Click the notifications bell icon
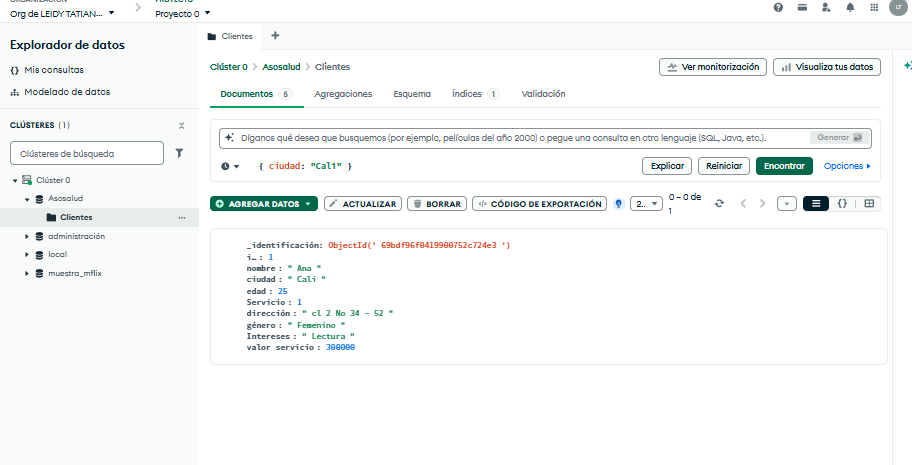Screen dimensions: 912x465 pos(850,7)
